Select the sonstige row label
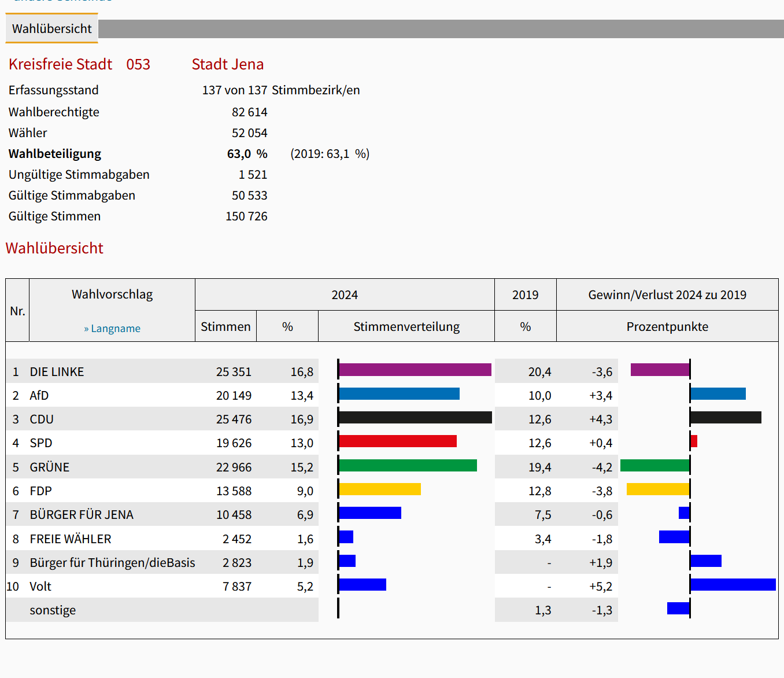 click(53, 610)
